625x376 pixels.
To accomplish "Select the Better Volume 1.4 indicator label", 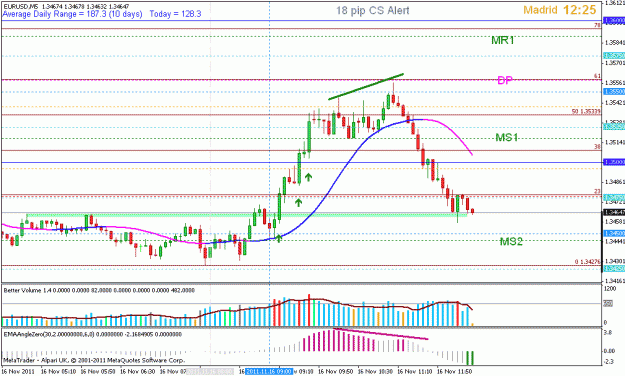I will pyautogui.click(x=99, y=290).
